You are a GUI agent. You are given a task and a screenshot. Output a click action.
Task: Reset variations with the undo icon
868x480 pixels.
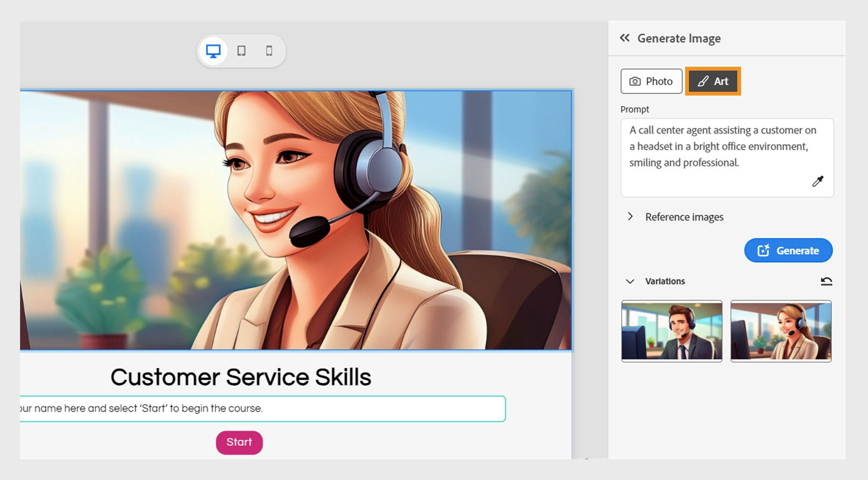click(826, 281)
